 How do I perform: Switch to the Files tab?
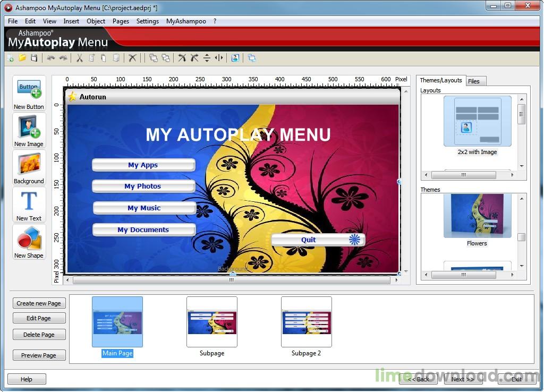(475, 81)
